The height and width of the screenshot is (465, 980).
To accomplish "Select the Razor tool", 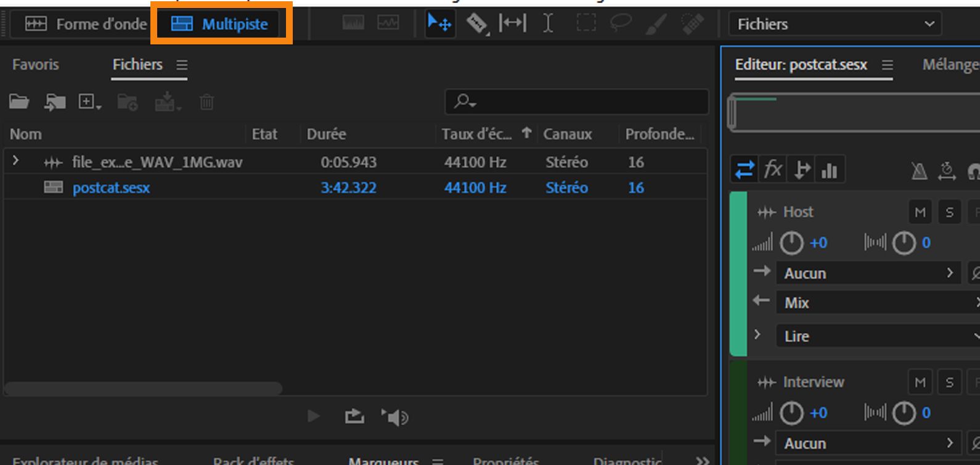I will (476, 24).
